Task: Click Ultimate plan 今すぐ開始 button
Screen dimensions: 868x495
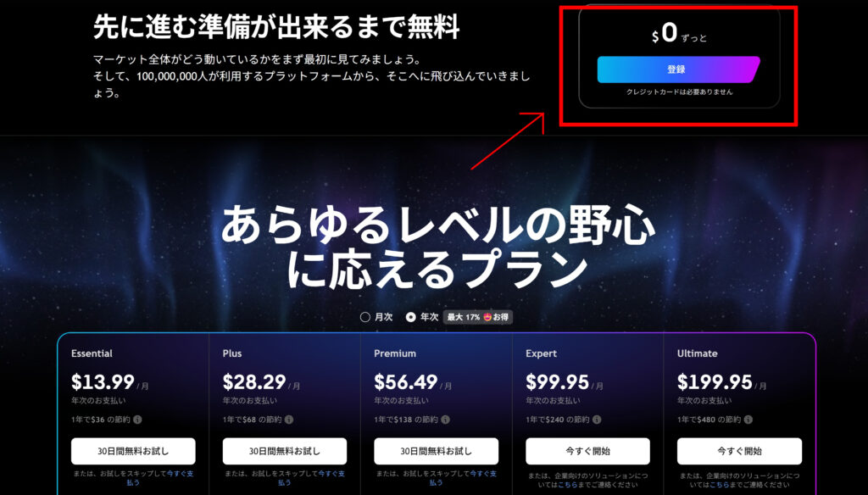Action: coord(739,451)
